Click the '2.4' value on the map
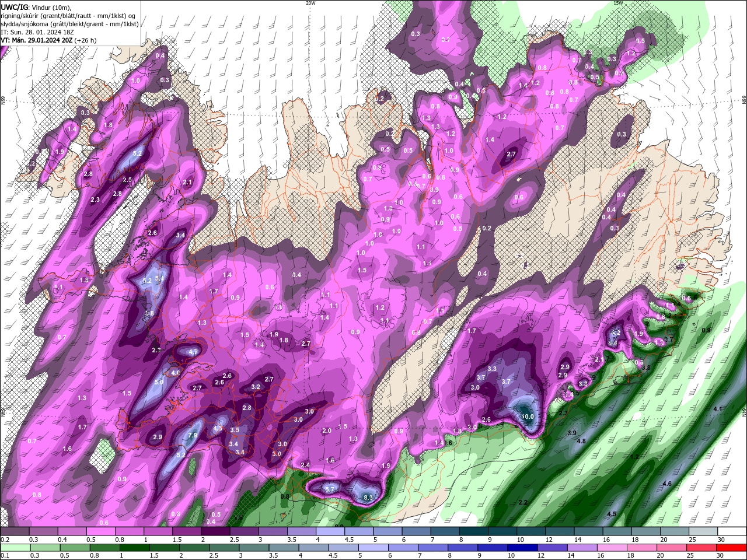 (x=305, y=465)
